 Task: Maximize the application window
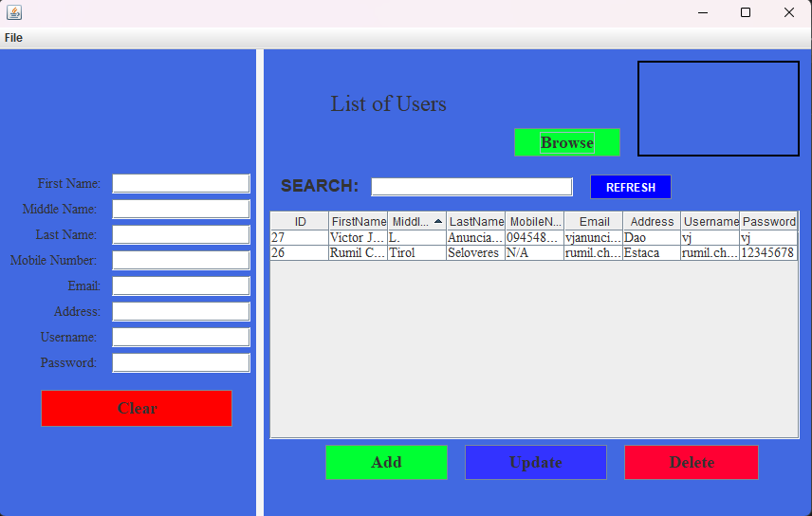[746, 12]
